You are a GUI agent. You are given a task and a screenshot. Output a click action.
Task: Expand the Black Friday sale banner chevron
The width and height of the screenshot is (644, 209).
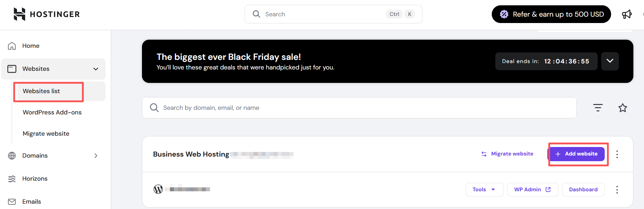tap(610, 61)
